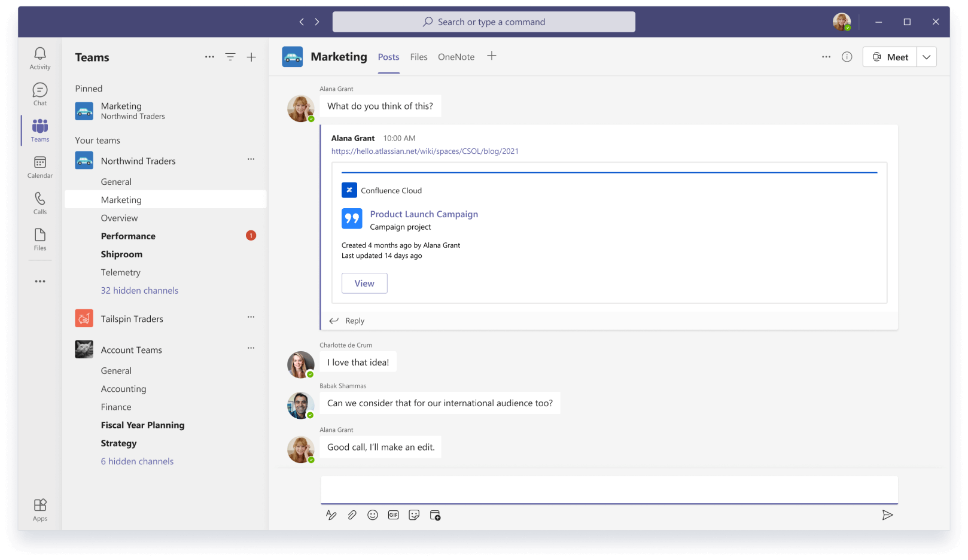The height and width of the screenshot is (560, 968).
Task: Reply to Alana Grant's thread
Action: pyautogui.click(x=354, y=321)
